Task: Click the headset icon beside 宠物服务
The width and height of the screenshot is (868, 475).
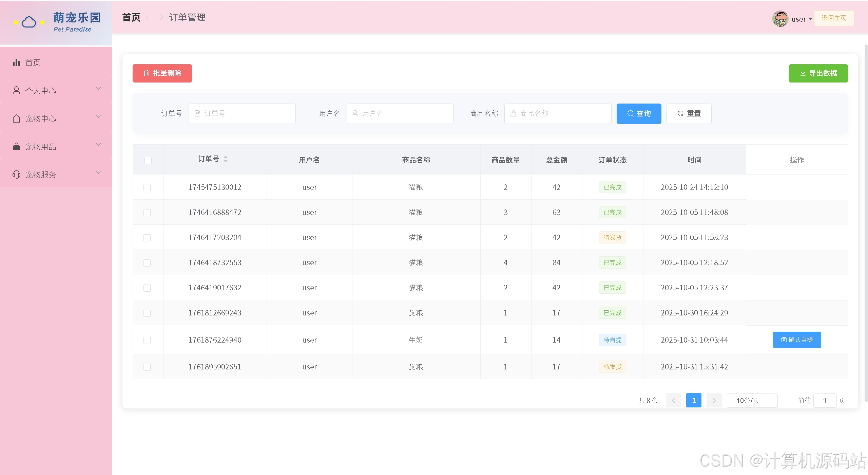Action: pyautogui.click(x=16, y=175)
